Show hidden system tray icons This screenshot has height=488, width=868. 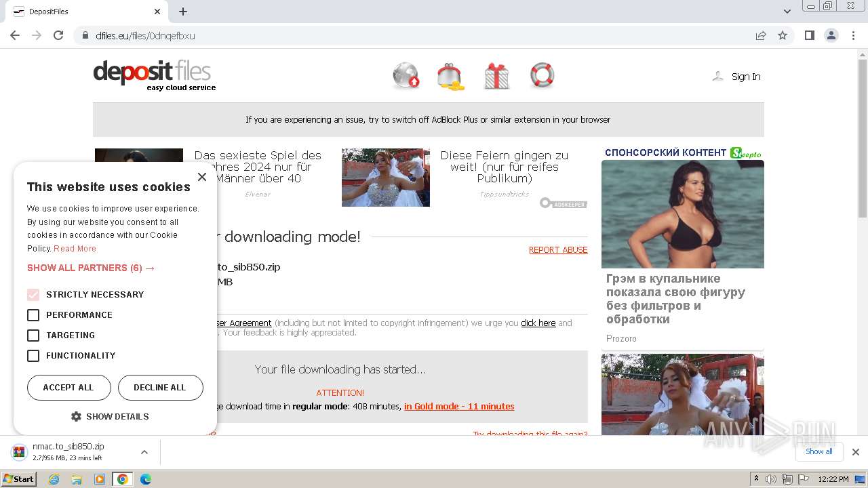point(756,479)
